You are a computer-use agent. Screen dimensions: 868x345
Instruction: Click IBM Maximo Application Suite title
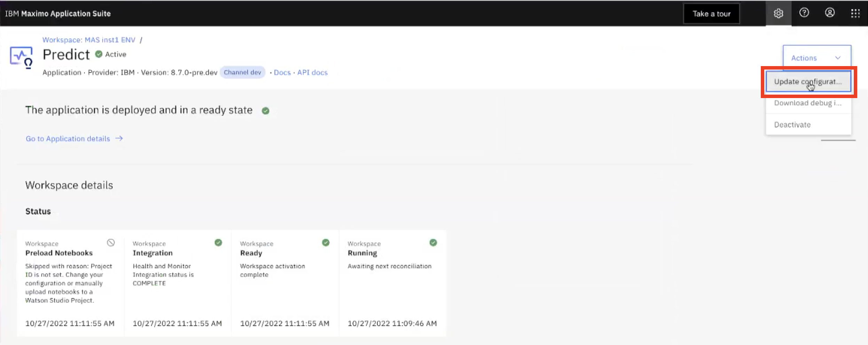point(58,14)
